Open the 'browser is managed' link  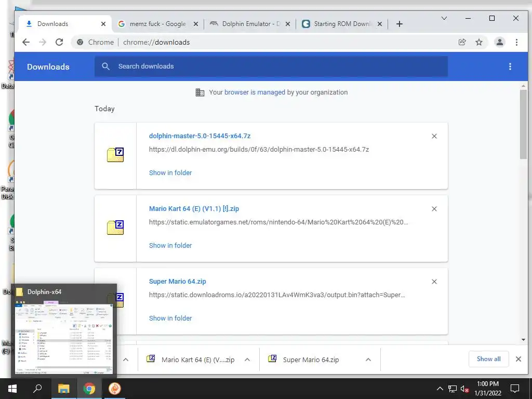pos(255,92)
